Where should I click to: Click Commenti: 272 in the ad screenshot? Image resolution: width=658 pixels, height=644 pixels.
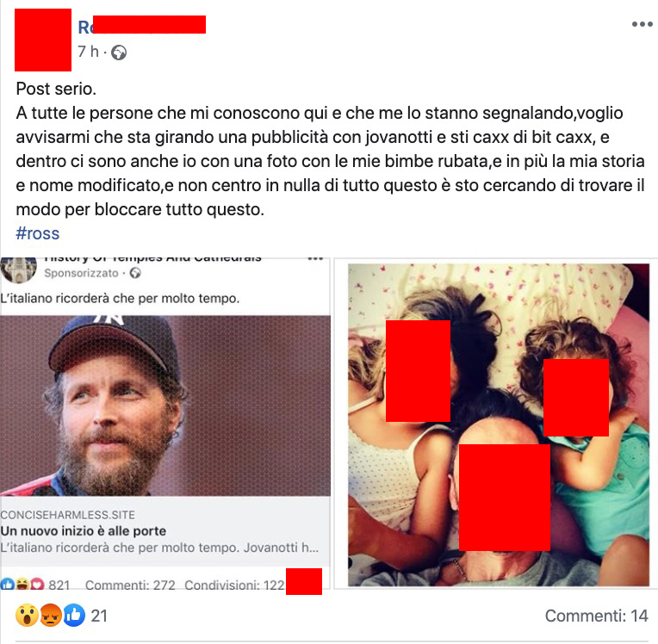coord(130,585)
